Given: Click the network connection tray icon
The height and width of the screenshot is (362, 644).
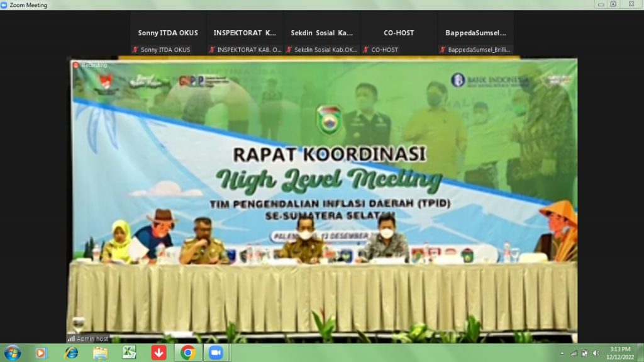Looking at the screenshot, I should tap(573, 353).
